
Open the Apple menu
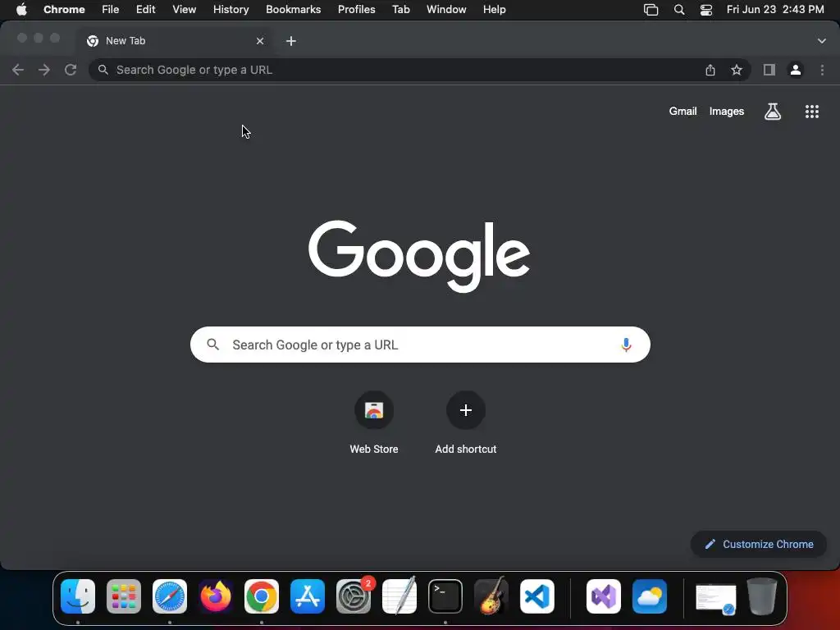click(x=21, y=9)
